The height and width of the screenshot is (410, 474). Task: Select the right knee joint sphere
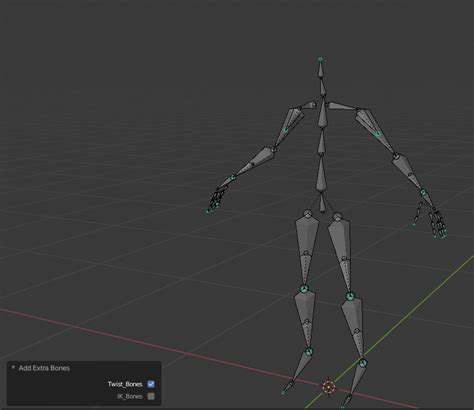click(350, 296)
